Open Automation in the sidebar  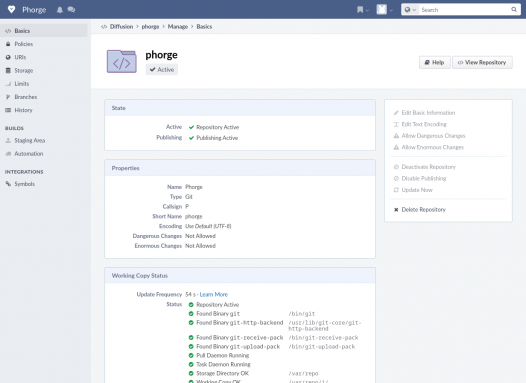44,154
